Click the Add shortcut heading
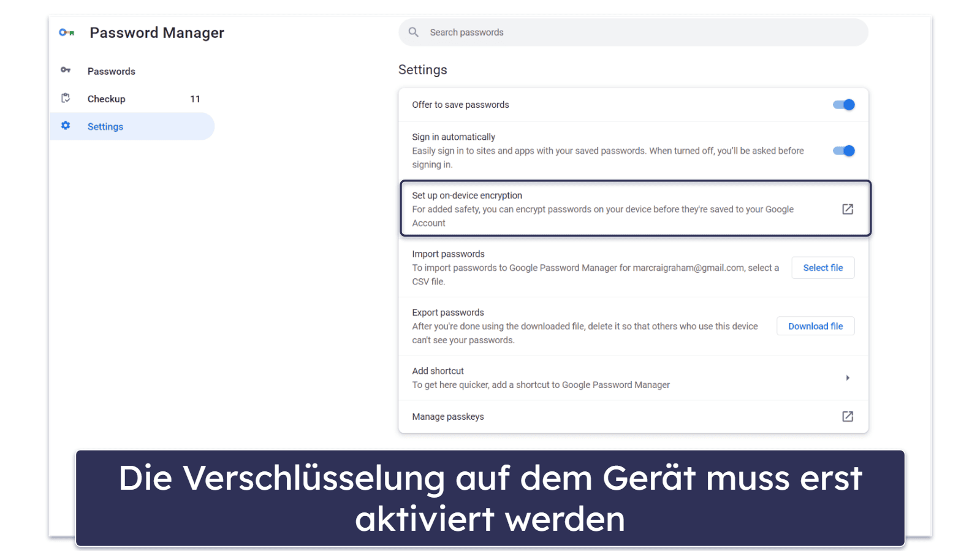Screen dimensions: 980x551 [x=438, y=371]
